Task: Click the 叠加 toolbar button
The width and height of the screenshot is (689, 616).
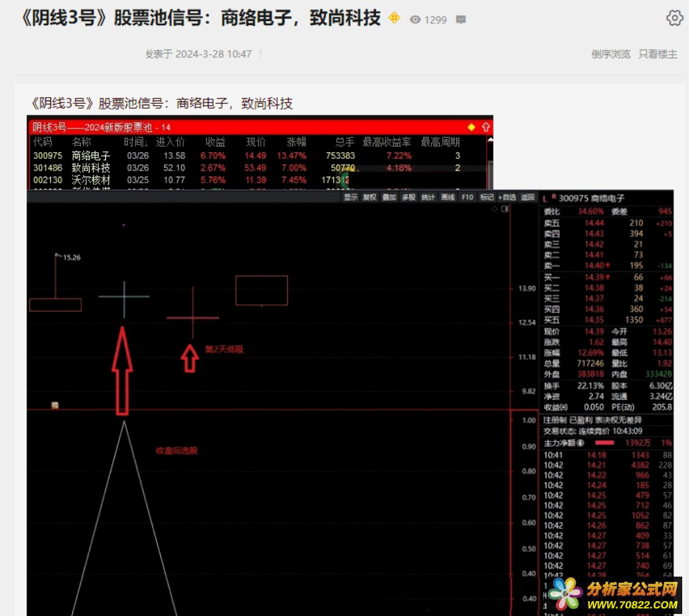Action: click(389, 197)
